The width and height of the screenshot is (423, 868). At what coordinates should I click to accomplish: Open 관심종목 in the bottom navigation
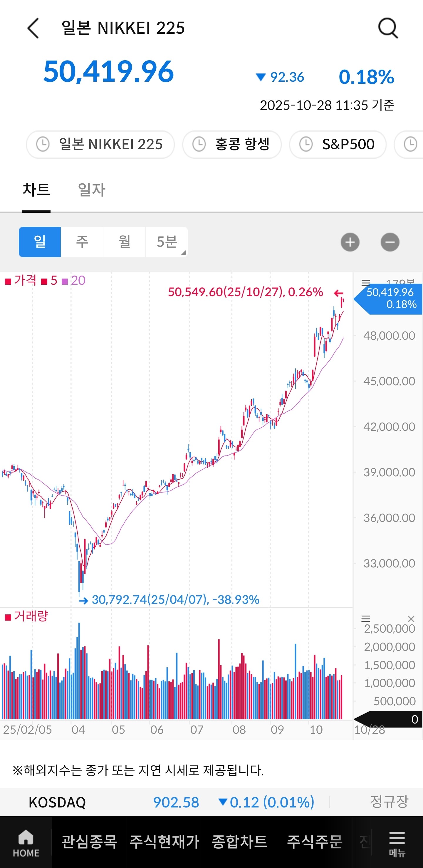(x=89, y=842)
